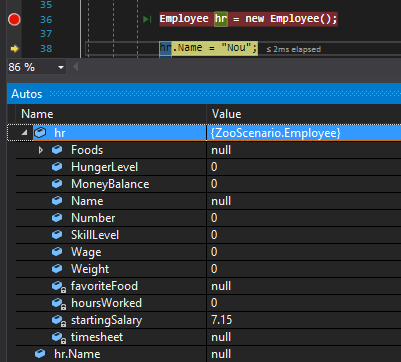The width and height of the screenshot is (401, 362).
Task: Click the Weight property icon
Action: (x=57, y=269)
